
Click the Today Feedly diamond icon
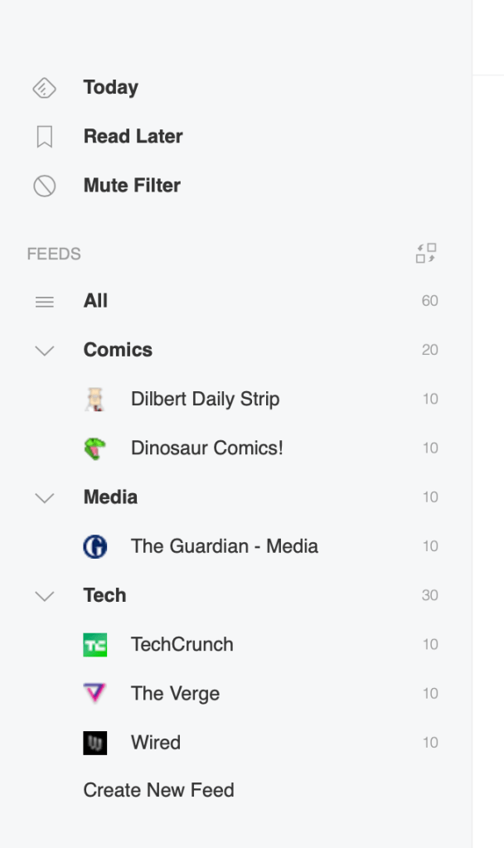(44, 88)
